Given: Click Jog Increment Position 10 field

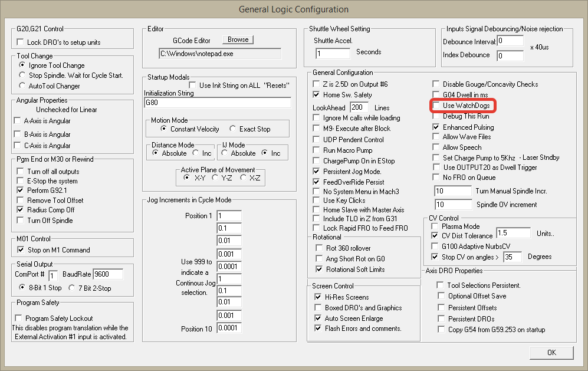Looking at the screenshot, I should (229, 328).
